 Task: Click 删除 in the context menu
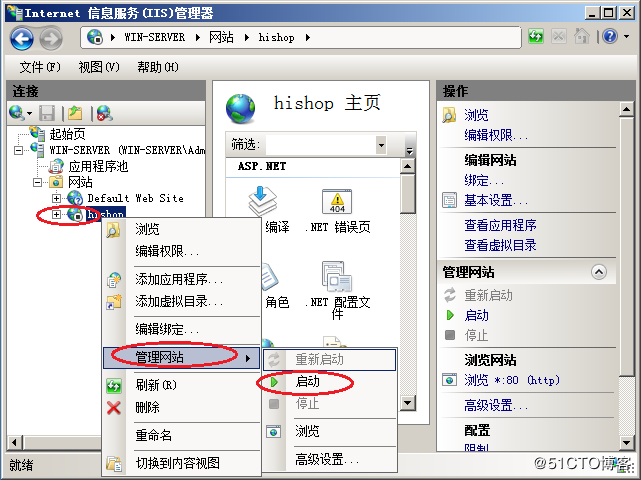pyautogui.click(x=147, y=407)
